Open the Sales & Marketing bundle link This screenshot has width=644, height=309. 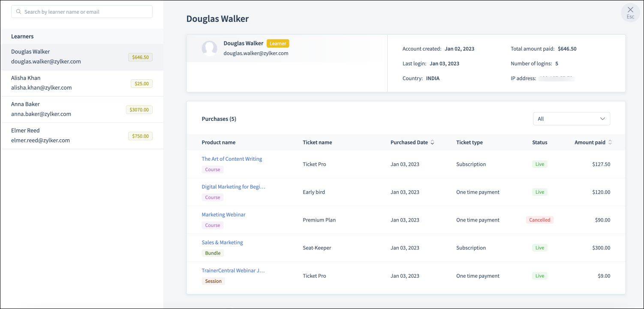pos(222,243)
